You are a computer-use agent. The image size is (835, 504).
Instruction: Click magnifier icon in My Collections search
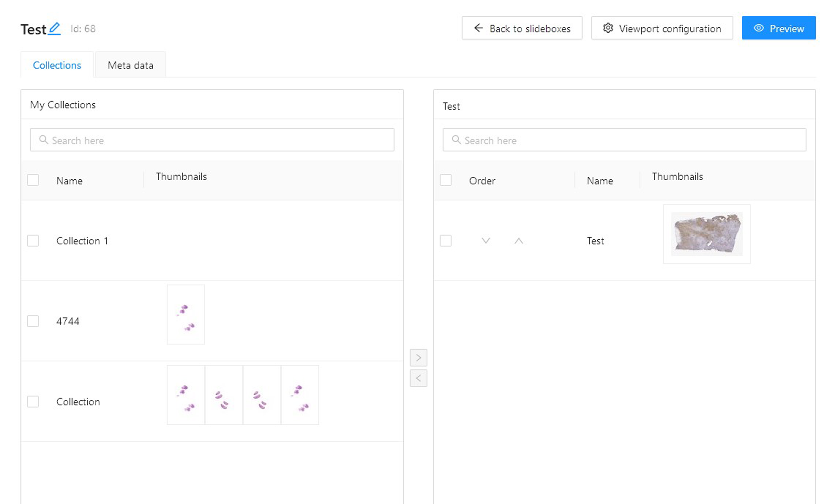pos(44,140)
